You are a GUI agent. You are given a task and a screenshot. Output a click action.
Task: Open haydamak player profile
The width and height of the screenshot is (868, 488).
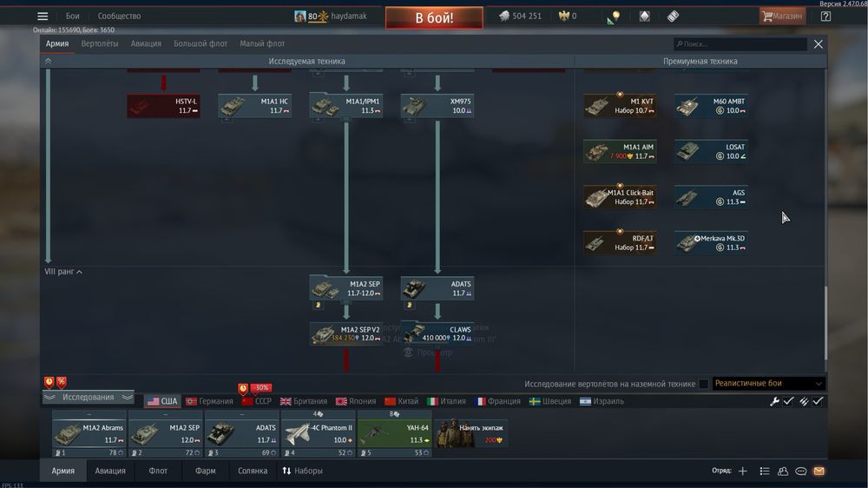(x=331, y=16)
